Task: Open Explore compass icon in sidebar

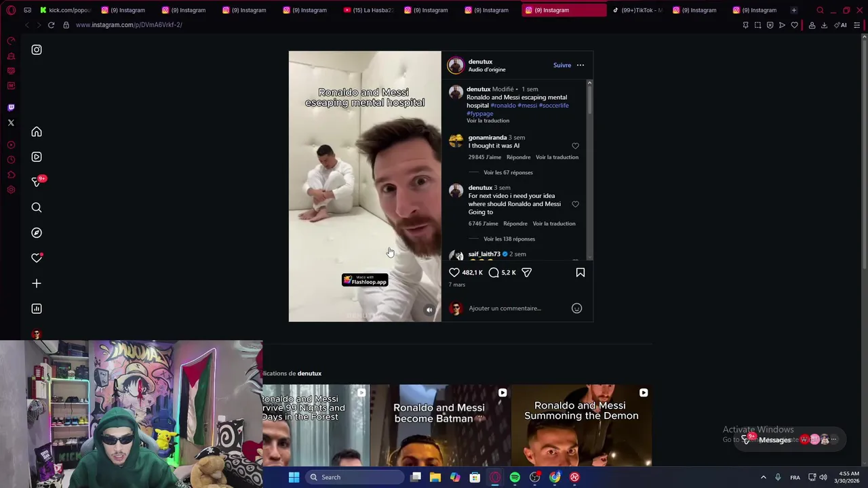Action: 37,232
